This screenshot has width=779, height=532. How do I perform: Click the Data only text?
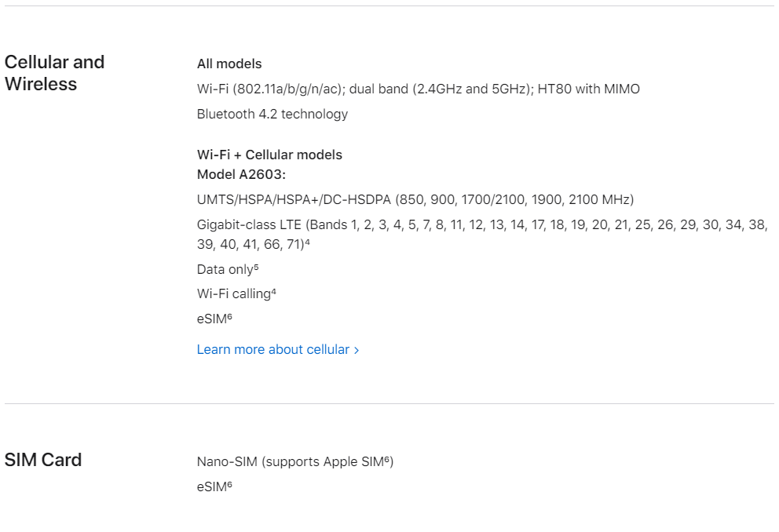[x=225, y=269]
